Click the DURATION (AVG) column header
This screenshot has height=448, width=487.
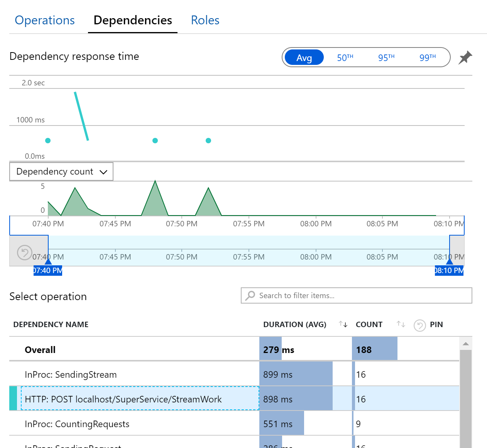pyautogui.click(x=295, y=324)
